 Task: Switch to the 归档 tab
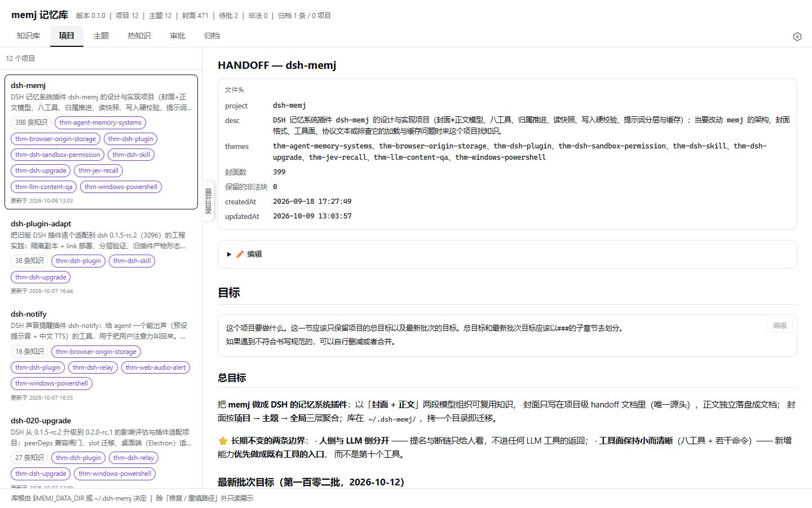pos(212,36)
